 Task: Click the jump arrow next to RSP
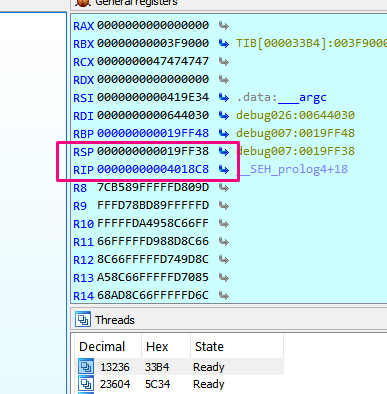tap(224, 152)
